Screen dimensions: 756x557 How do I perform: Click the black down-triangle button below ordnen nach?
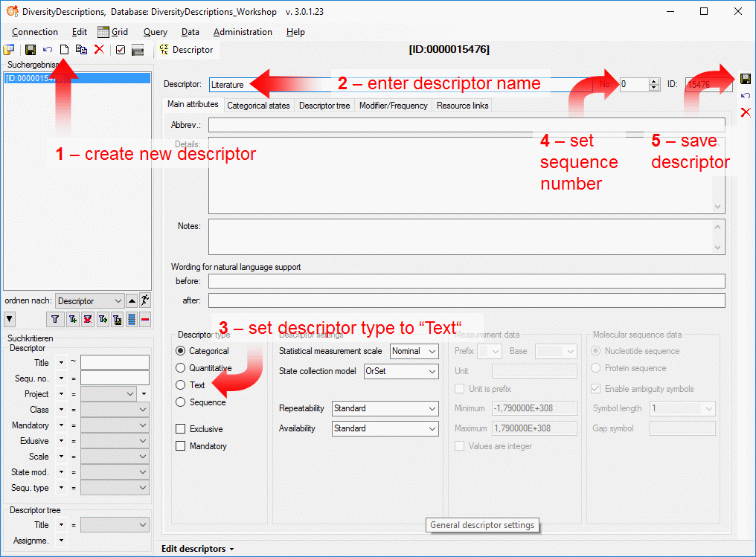pos(10,319)
